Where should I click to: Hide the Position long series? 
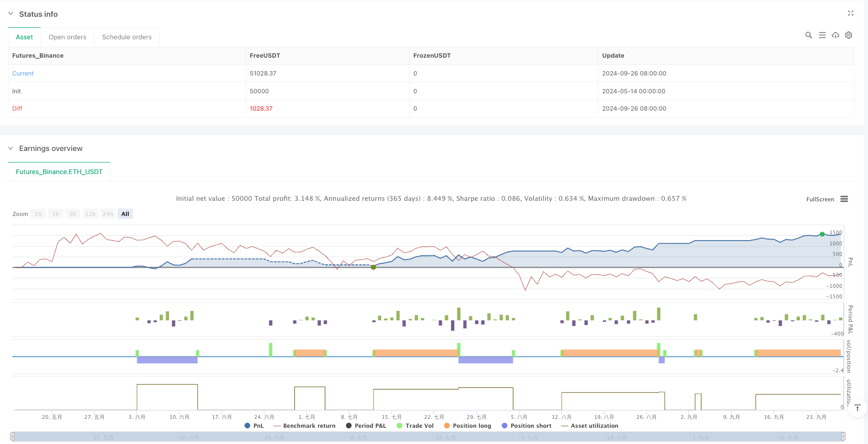(467, 426)
